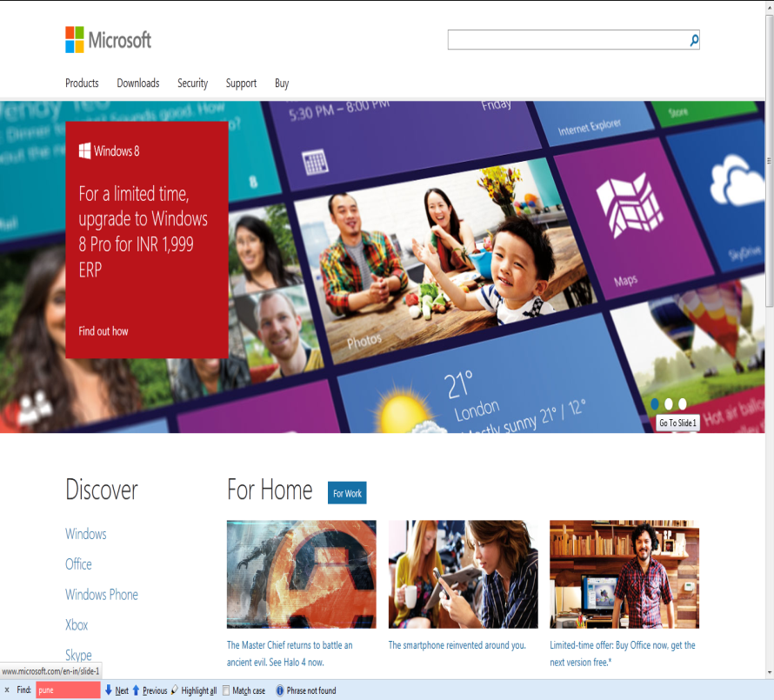Select the third carousel slide dot
Screen dimensions: 774x700
click(x=683, y=403)
